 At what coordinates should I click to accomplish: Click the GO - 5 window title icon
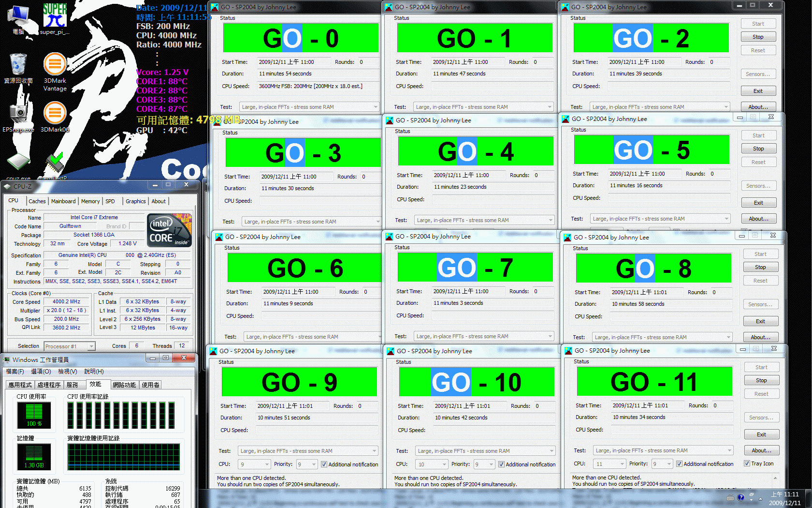point(565,119)
